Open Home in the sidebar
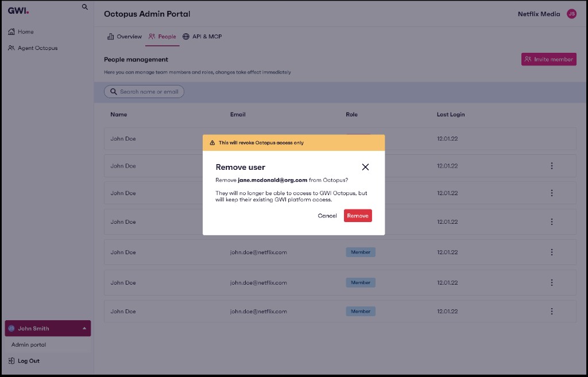Viewport: 588px width, 377px height. [x=21, y=32]
